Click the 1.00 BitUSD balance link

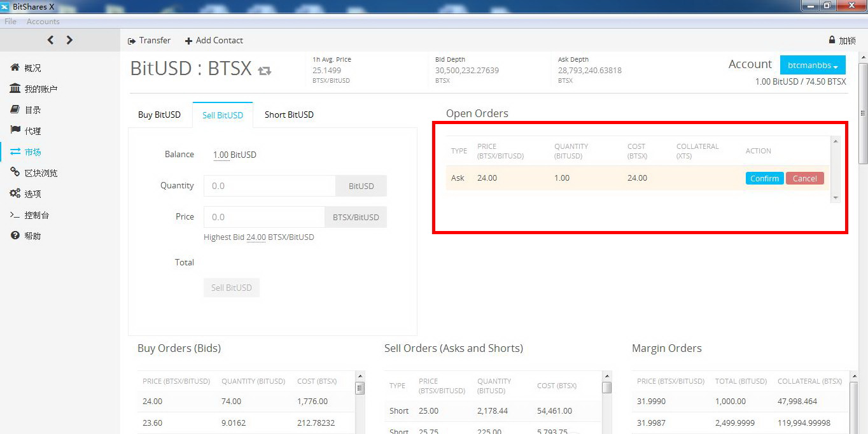[x=234, y=155]
